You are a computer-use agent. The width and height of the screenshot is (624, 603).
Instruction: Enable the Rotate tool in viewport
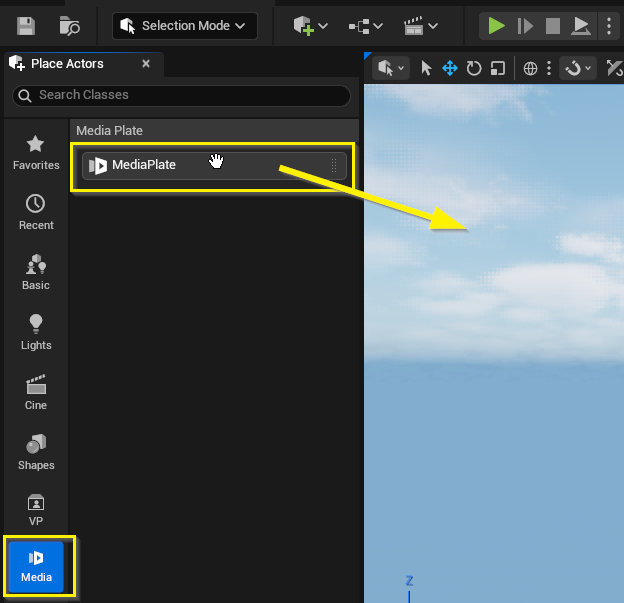coord(474,68)
